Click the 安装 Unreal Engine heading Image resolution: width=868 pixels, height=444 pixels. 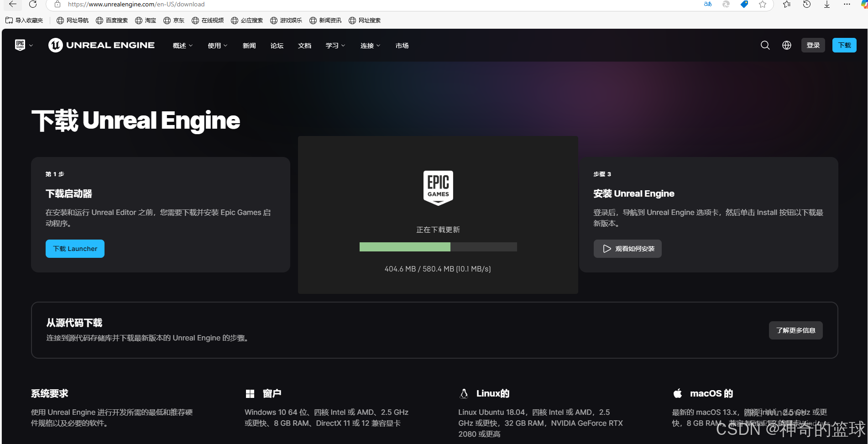[x=634, y=193]
